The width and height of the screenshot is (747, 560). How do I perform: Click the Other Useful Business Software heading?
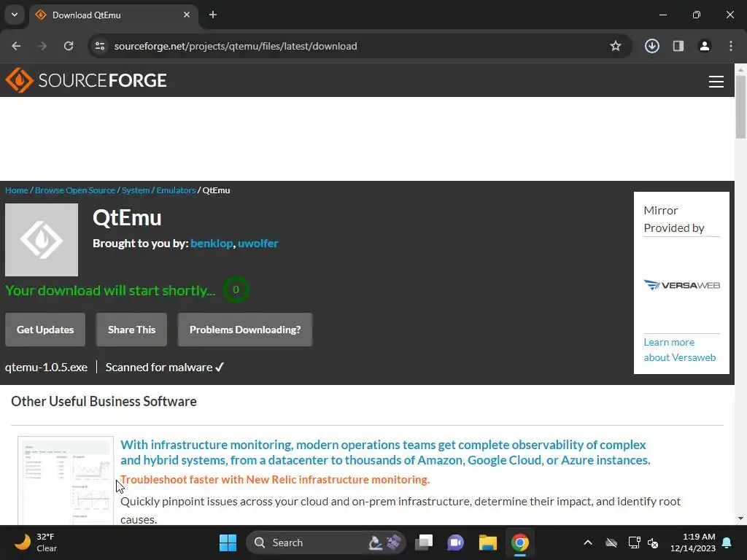(x=104, y=402)
